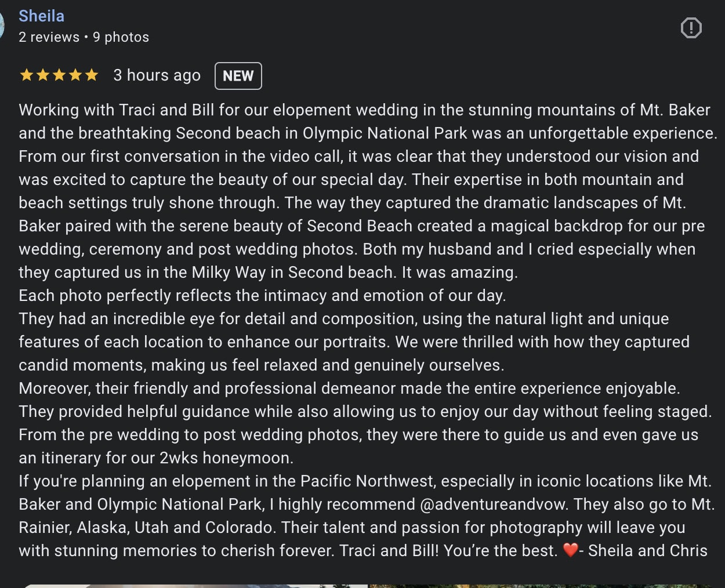Screen dimensions: 725x588
Task: Click the first star in the rating
Action: [27, 75]
